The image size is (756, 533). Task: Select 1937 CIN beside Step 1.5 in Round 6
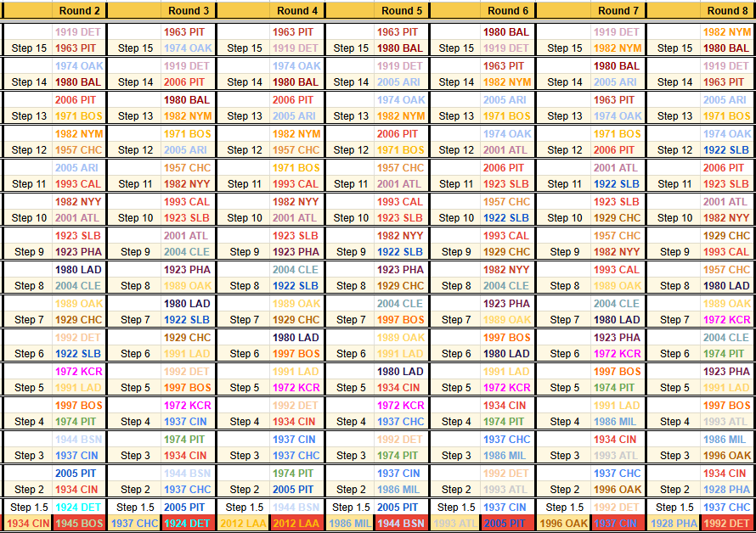[505, 508]
